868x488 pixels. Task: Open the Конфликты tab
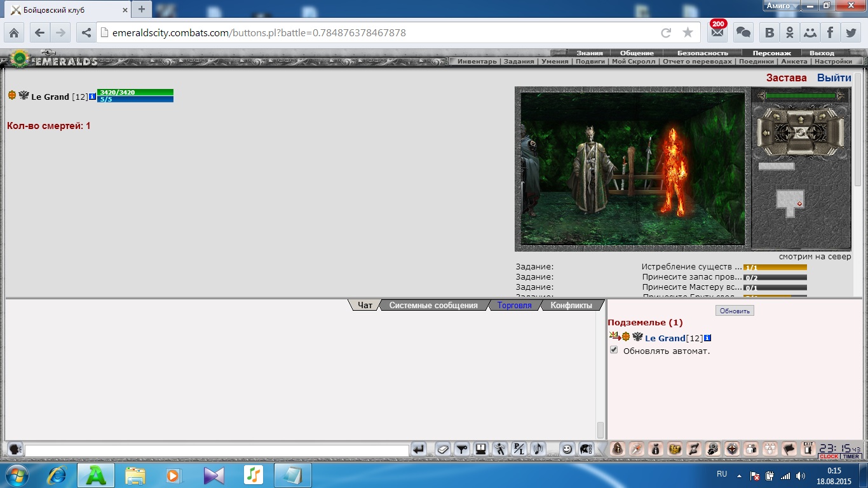pos(571,305)
